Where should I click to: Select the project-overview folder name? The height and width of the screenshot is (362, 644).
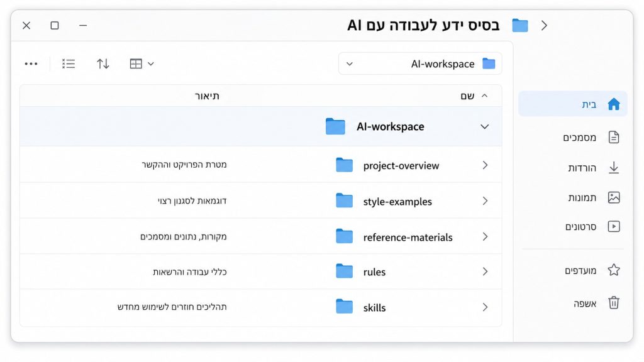coord(401,166)
